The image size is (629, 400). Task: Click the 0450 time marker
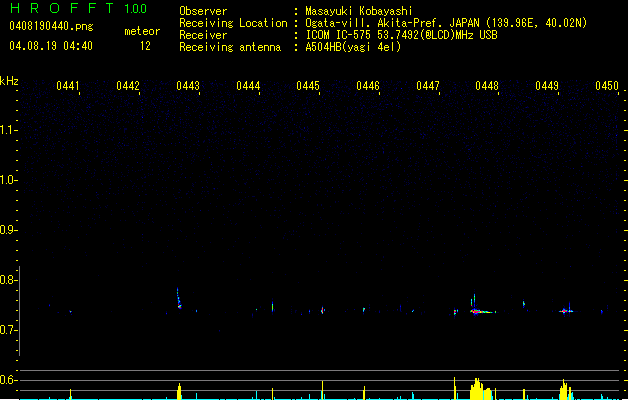[x=607, y=86]
